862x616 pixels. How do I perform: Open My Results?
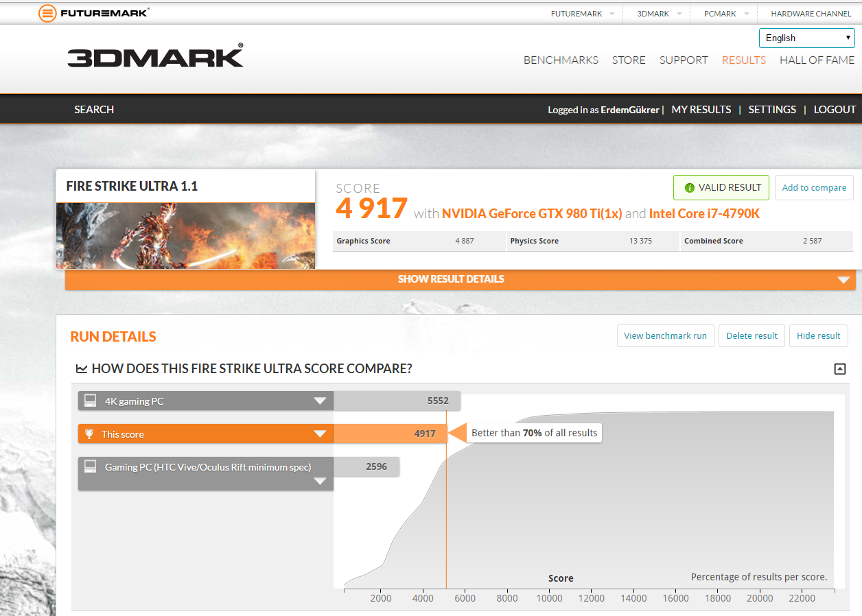click(x=701, y=109)
